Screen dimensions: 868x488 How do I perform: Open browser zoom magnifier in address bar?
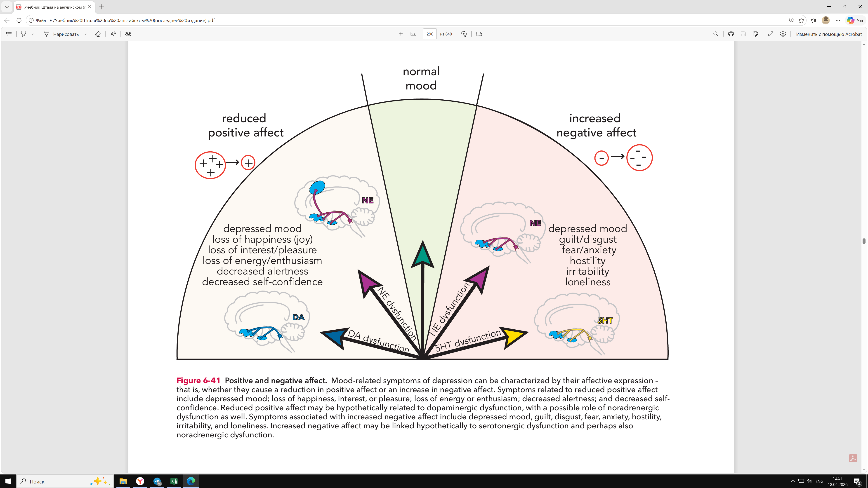point(792,20)
